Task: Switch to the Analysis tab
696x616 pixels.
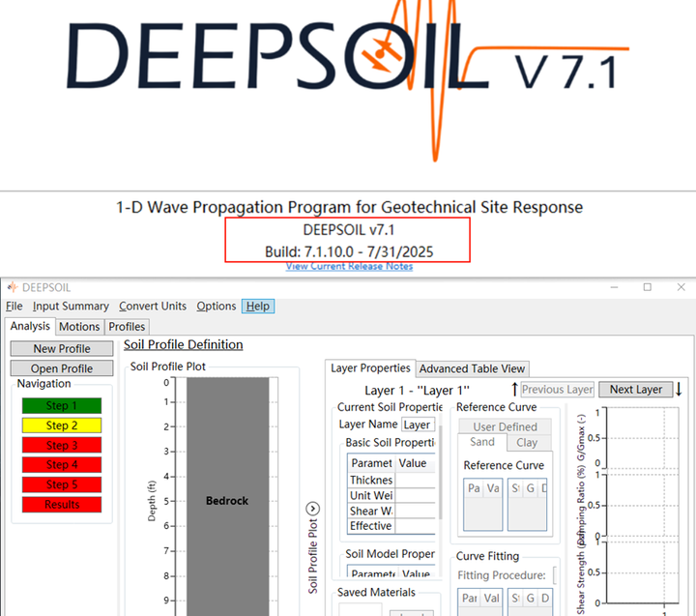Action: [x=30, y=326]
